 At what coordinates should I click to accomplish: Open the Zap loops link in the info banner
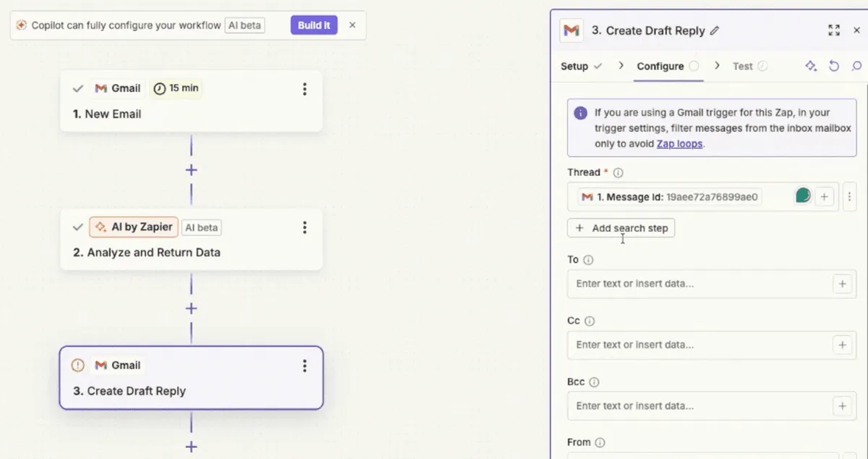coord(679,143)
